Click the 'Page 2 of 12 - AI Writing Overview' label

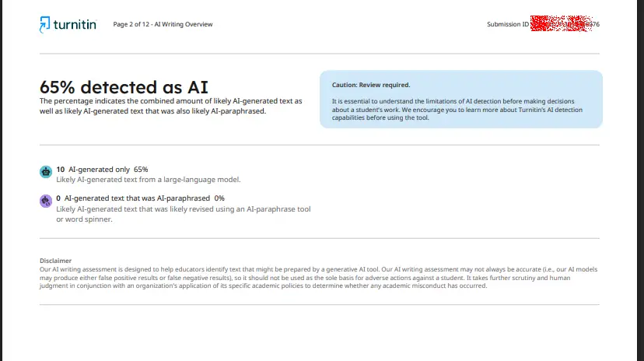click(x=163, y=24)
